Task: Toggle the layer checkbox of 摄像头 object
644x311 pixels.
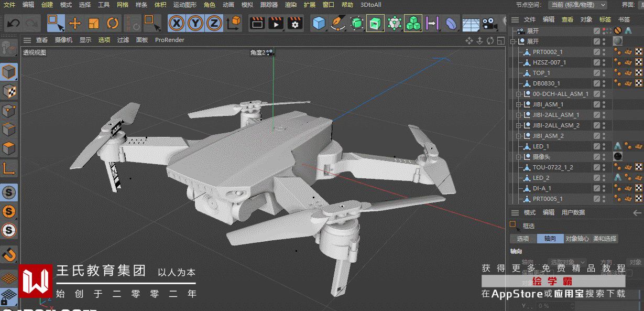Action: point(597,157)
